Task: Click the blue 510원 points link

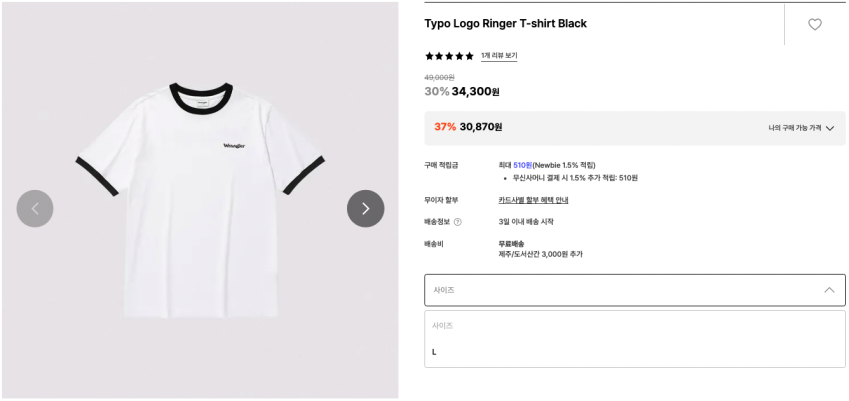Action: coord(522,165)
